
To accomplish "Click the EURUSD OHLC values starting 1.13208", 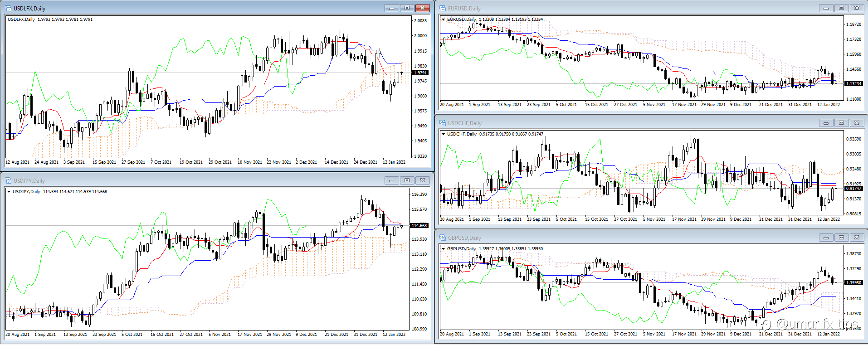I will (x=511, y=19).
